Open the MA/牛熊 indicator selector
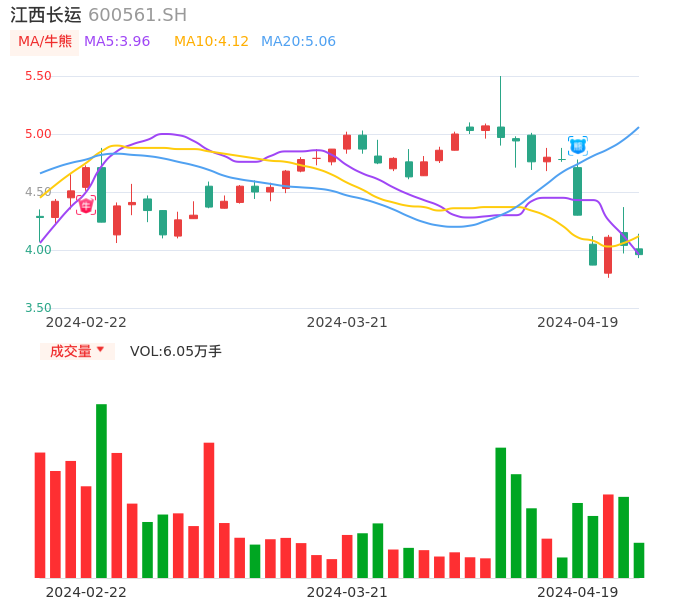The height and width of the screenshot is (606, 686). [45, 41]
